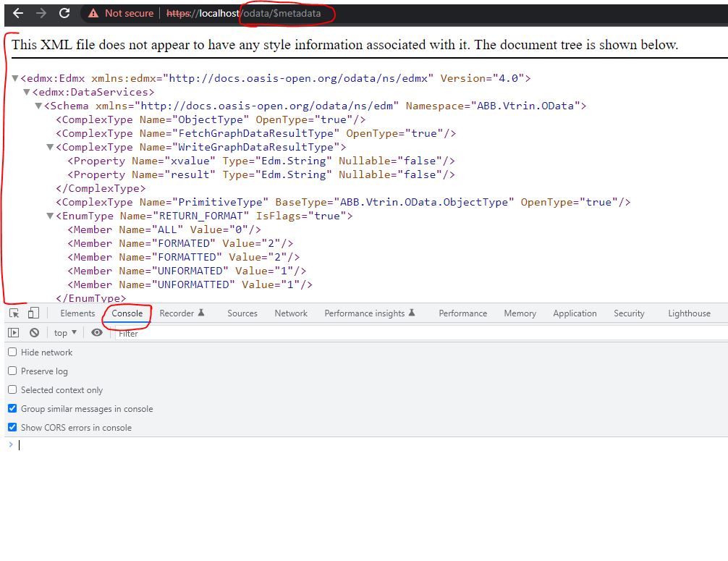The image size is (728, 561).
Task: Show the console sidebar icon
Action: (x=14, y=332)
